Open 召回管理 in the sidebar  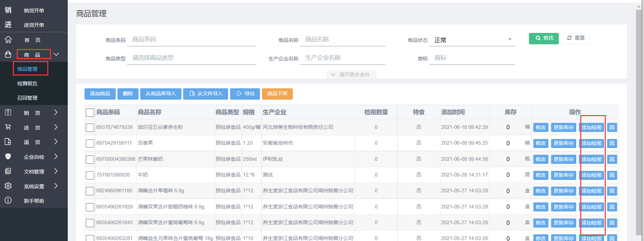point(27,98)
